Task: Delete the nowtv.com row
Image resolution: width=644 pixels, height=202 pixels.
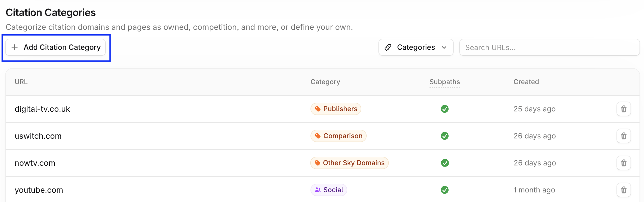Action: point(624,163)
